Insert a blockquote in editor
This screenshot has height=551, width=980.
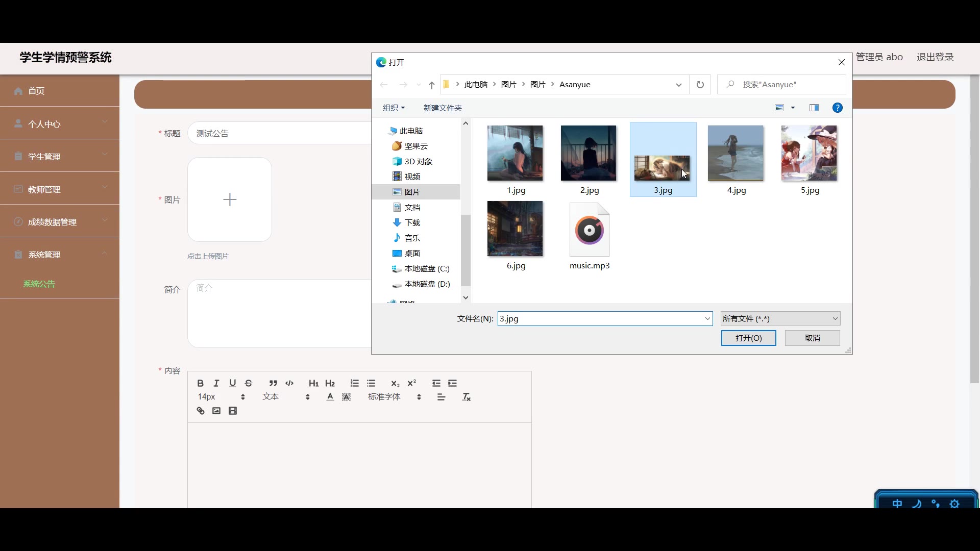[273, 383]
